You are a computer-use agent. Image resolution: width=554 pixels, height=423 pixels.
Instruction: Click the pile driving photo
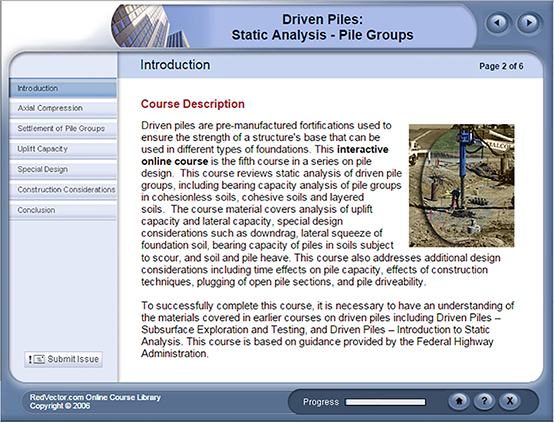461,185
